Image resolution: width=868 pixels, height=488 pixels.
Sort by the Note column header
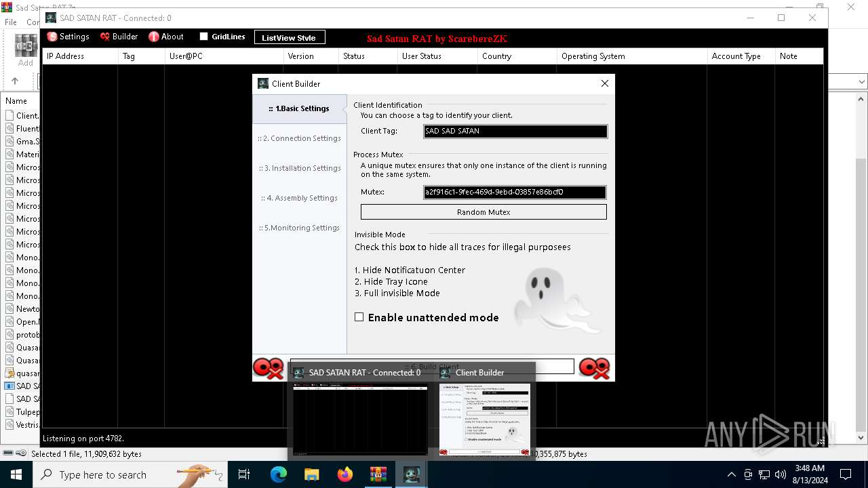pyautogui.click(x=799, y=56)
